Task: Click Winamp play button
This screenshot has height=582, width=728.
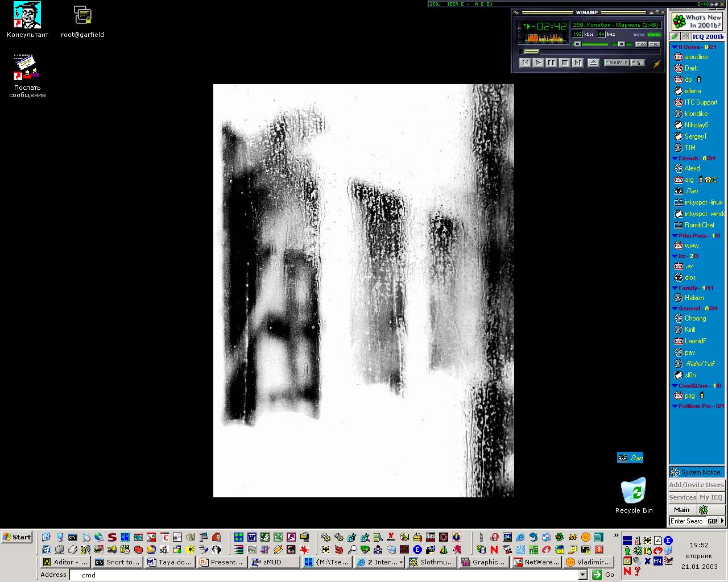Action: [x=539, y=63]
